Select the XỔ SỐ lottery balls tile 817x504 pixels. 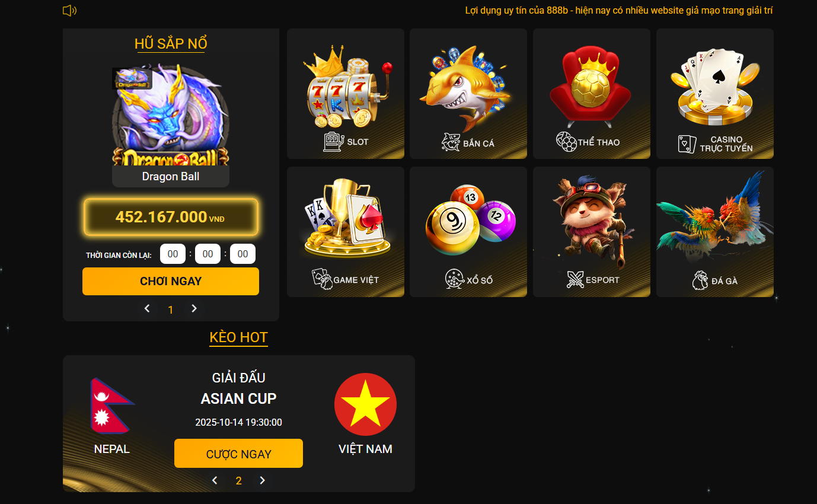pos(468,232)
